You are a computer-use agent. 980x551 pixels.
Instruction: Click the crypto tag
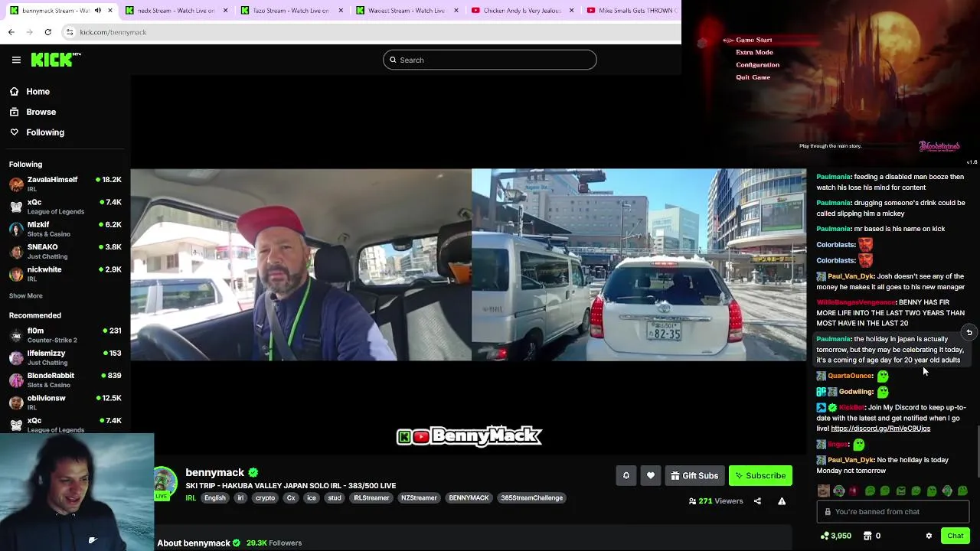(265, 498)
